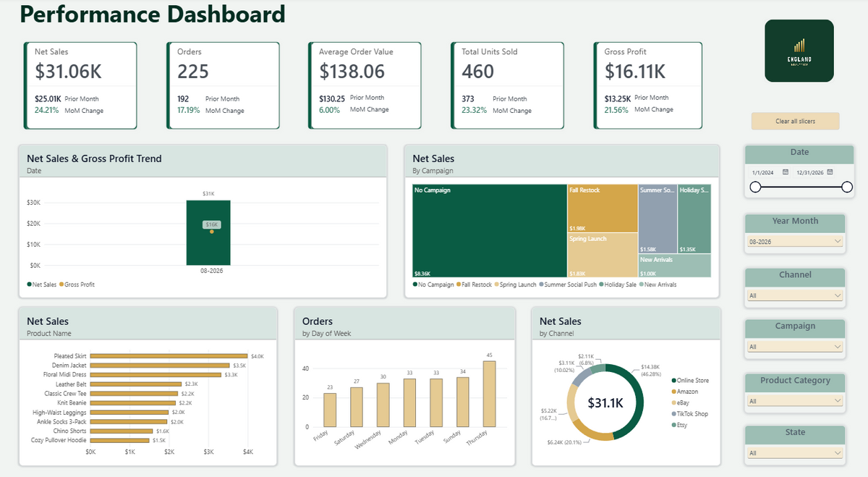
Task: Click the start date field 1/1/2024
Action: [763, 172]
